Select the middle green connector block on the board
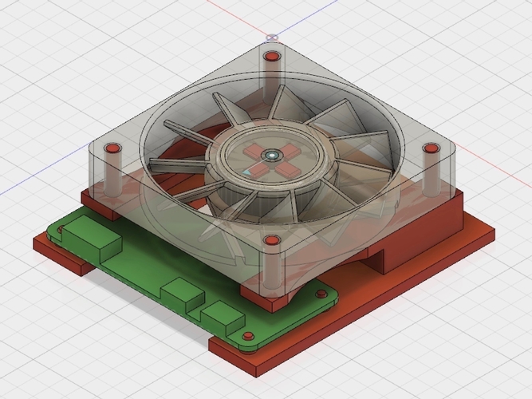This screenshot has height=399, width=532. [x=183, y=294]
